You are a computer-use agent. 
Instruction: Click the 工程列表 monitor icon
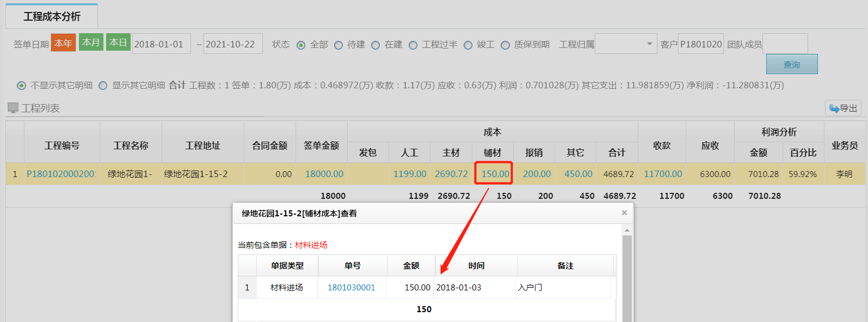click(x=13, y=108)
